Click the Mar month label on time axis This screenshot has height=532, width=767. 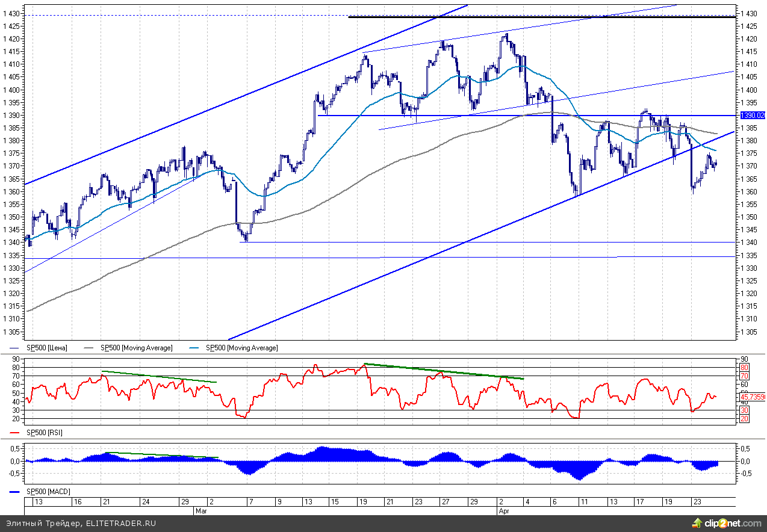point(200,510)
